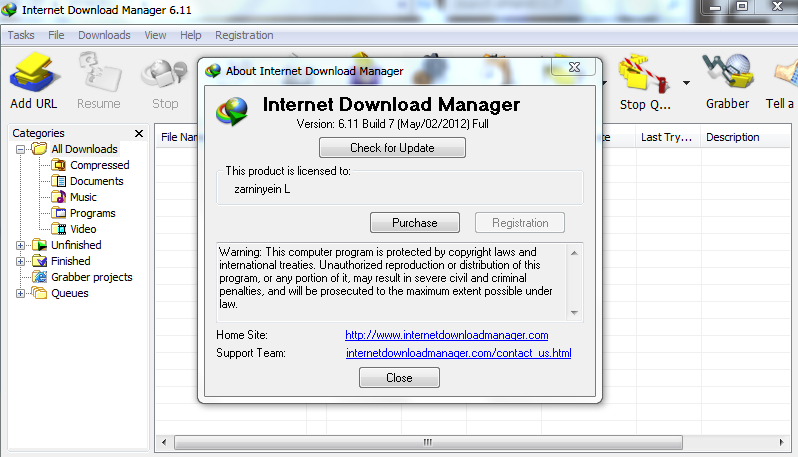Click the Purchase button
798x457 pixels.
415,223
